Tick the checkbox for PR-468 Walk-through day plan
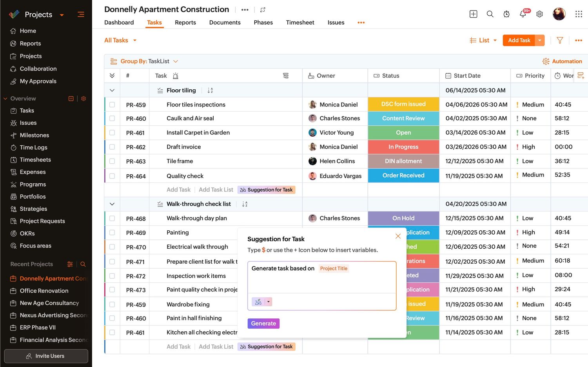 tap(112, 219)
